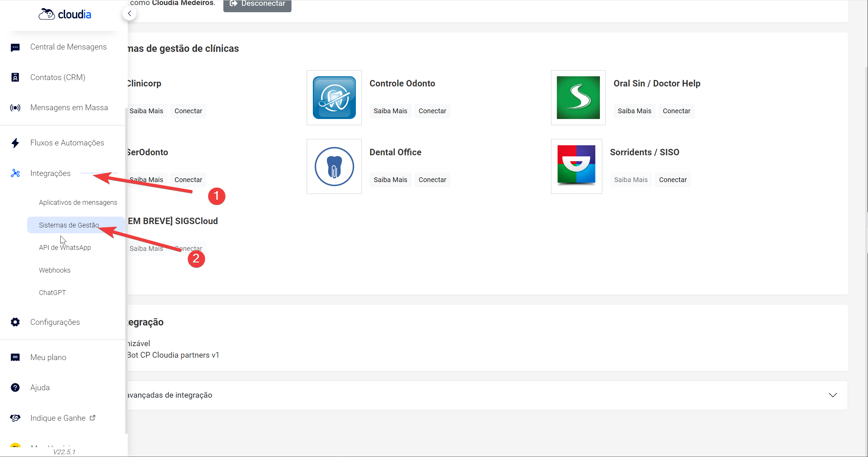Click the Indique e Ganhe handshake icon
The height and width of the screenshot is (457, 868).
(15, 418)
